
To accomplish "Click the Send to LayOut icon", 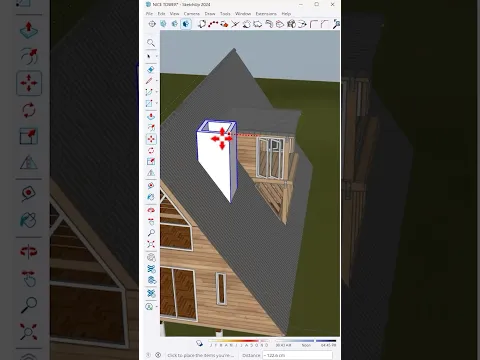I will pos(151,280).
